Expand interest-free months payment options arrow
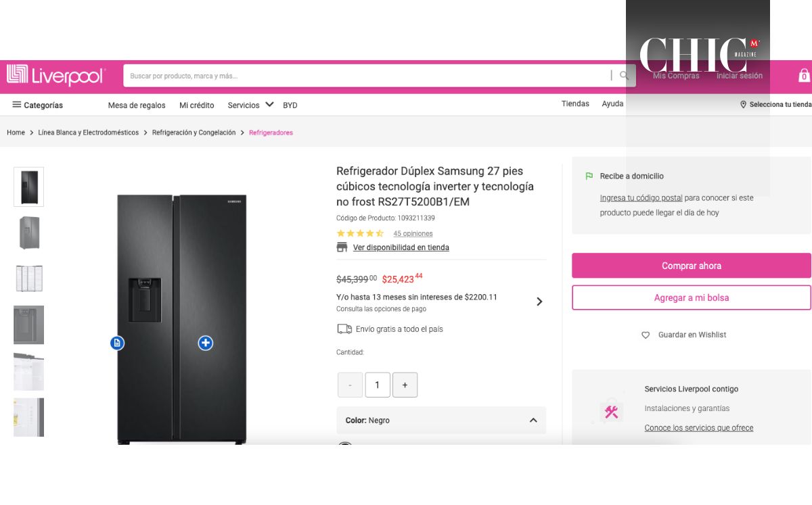Image resolution: width=812 pixels, height=505 pixels. pos(539,302)
